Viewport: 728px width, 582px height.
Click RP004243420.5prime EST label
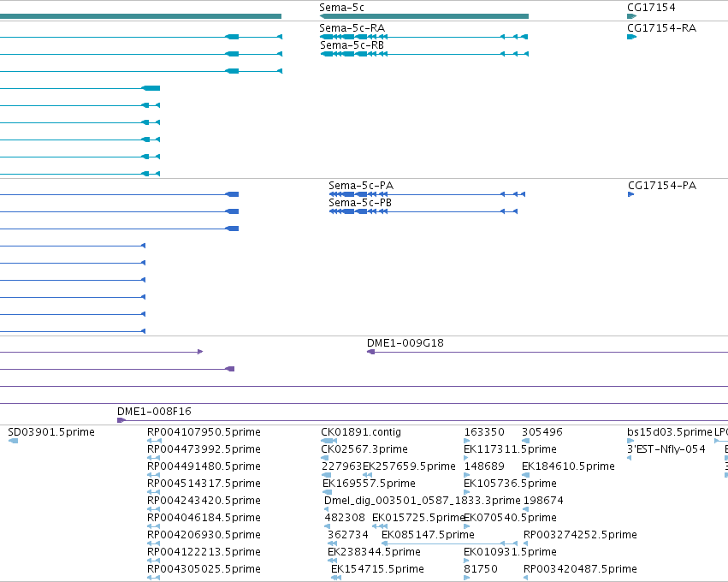(204, 500)
